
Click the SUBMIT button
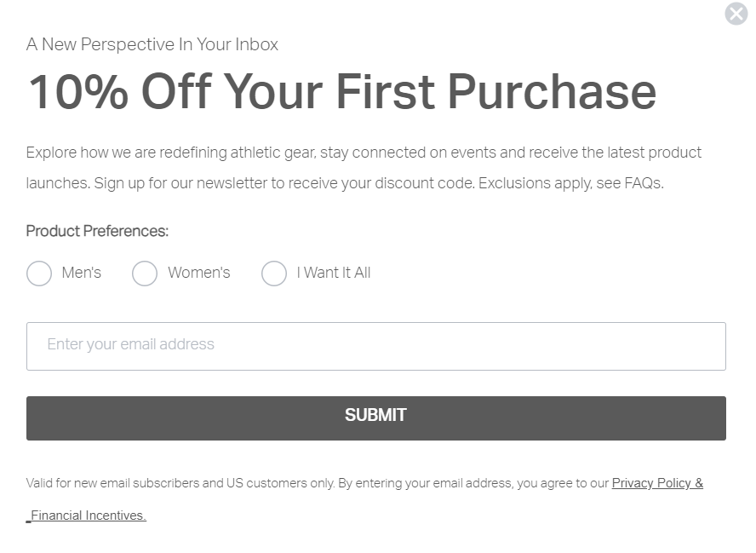(x=376, y=418)
